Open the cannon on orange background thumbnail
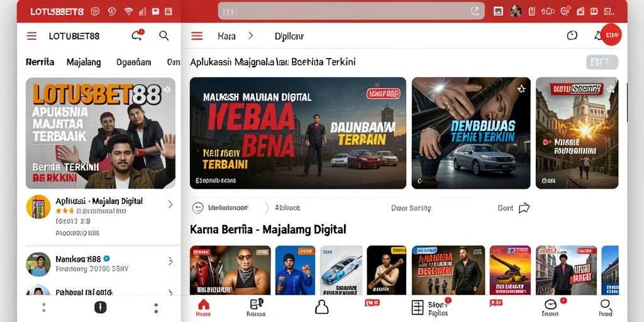 510,270
